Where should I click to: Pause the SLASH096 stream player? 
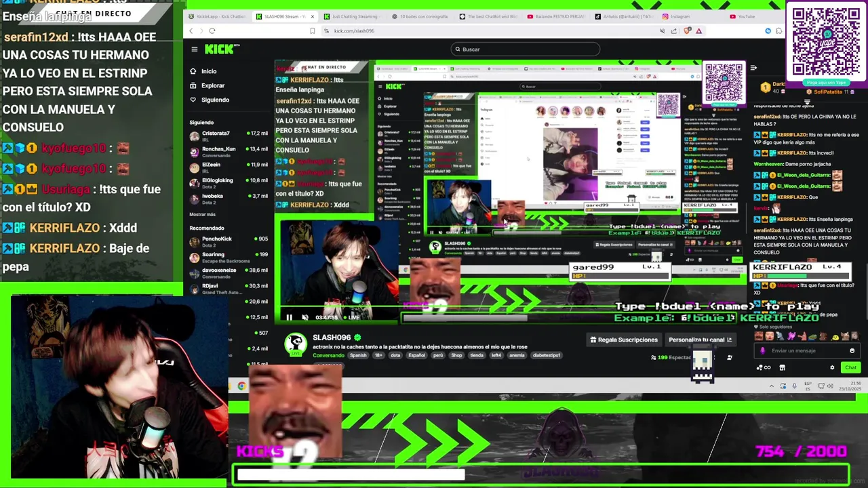(289, 317)
